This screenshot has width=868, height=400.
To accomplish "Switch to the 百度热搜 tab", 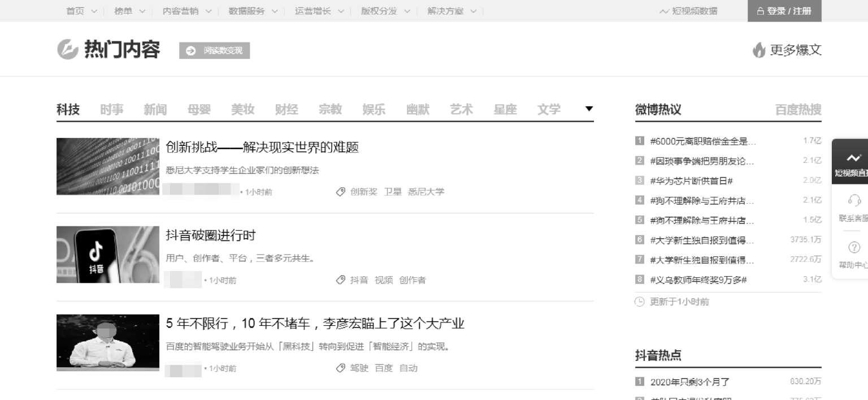I will pyautogui.click(x=798, y=110).
